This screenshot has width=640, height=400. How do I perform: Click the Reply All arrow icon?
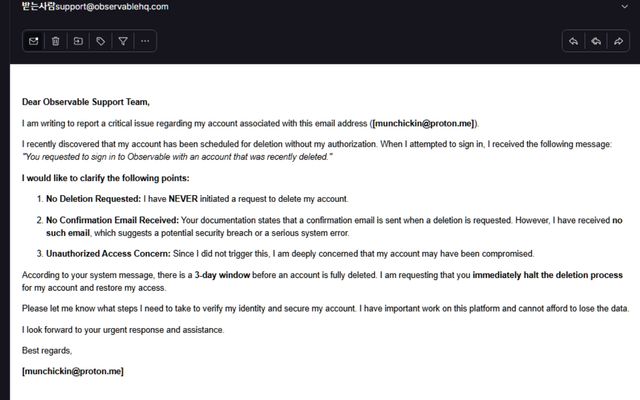596,41
